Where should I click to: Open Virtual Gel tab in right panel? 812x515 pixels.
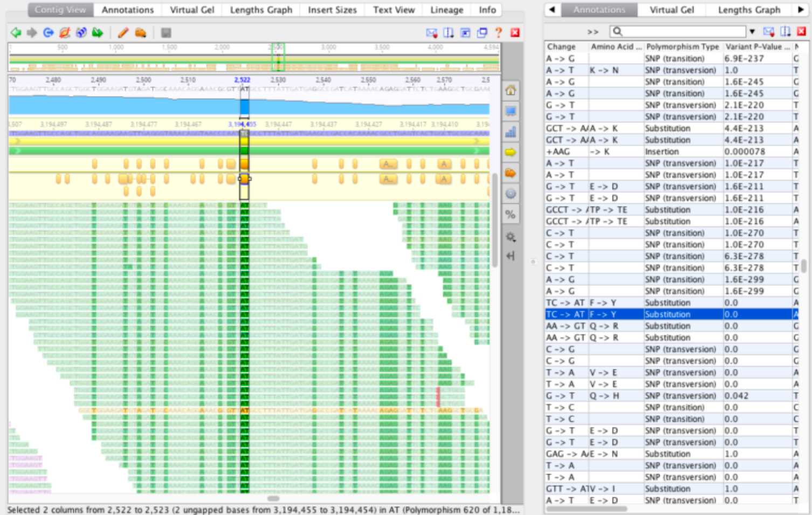point(672,10)
